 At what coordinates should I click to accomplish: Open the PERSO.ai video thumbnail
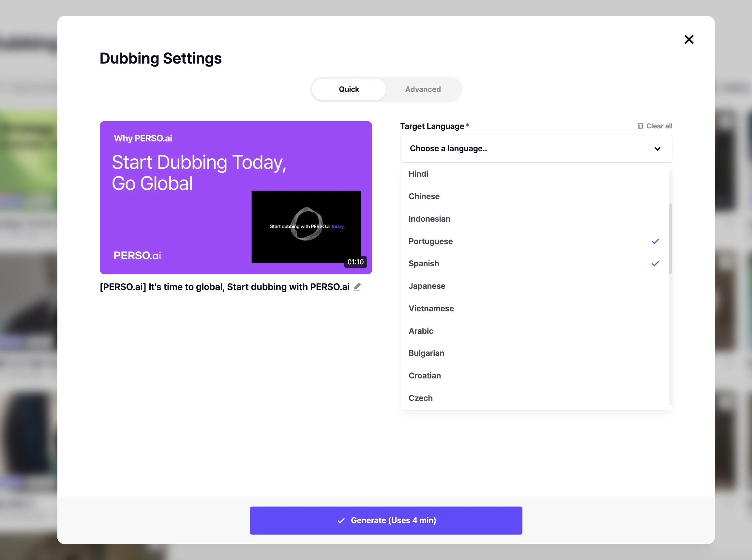point(236,198)
